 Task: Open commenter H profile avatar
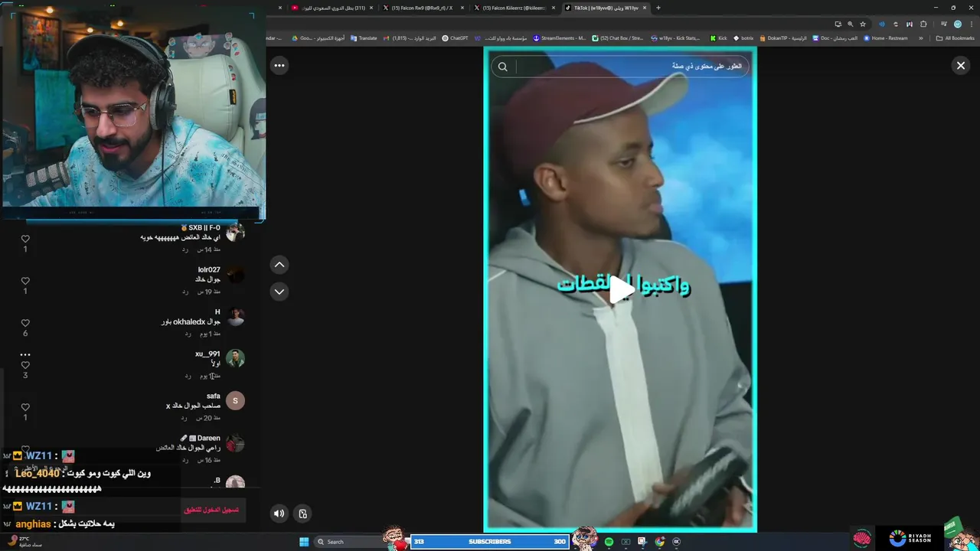[x=235, y=317]
